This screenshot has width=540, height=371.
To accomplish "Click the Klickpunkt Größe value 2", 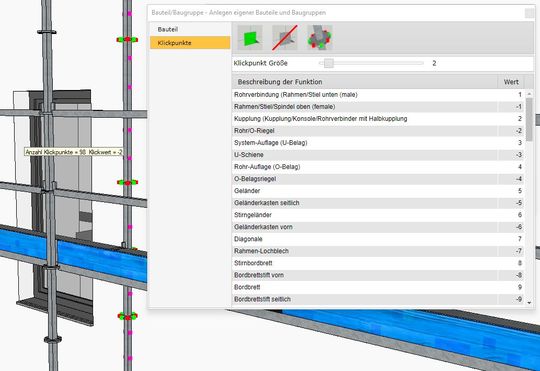I will (x=434, y=63).
